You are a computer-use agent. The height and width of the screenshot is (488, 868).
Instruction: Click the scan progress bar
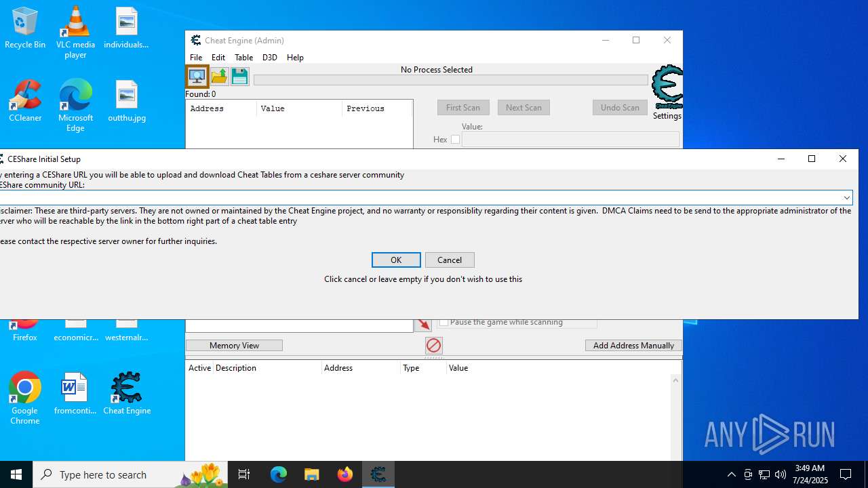click(451, 80)
